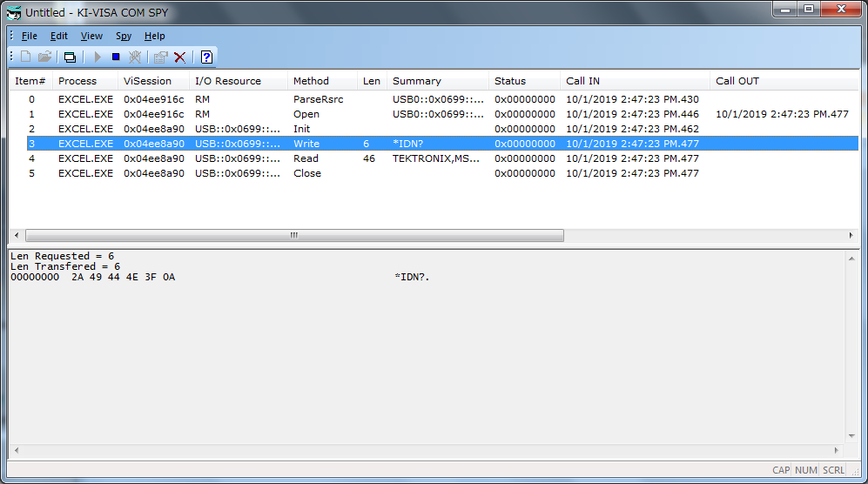Open the Help question mark icon
The image size is (868, 484).
pyautogui.click(x=206, y=57)
